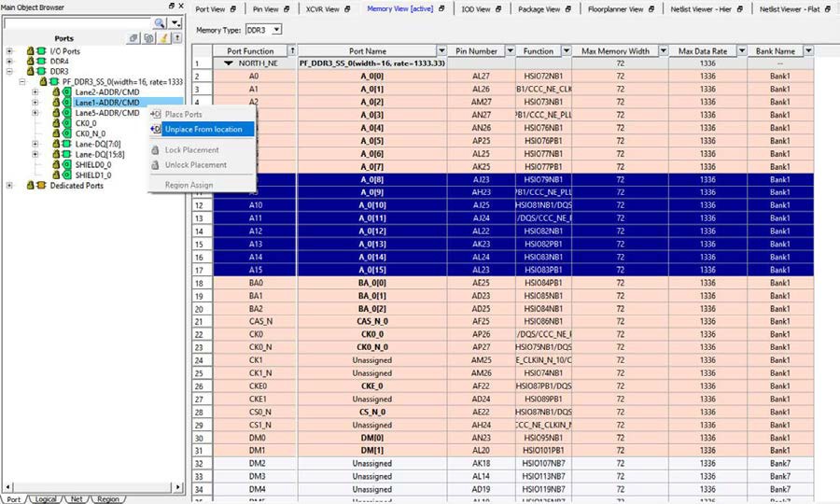This screenshot has height=504, width=840.
Task: Collapse the NORTH_NE group row
Action: click(230, 63)
